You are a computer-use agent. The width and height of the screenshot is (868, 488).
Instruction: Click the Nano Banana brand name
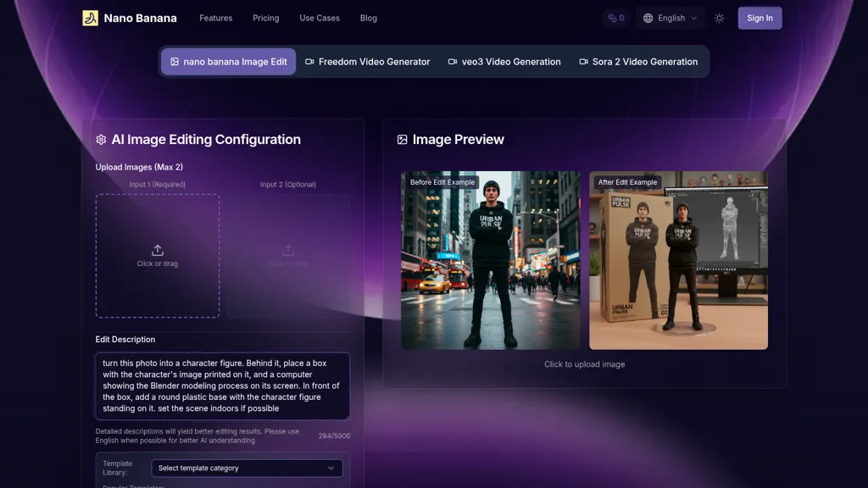140,19
